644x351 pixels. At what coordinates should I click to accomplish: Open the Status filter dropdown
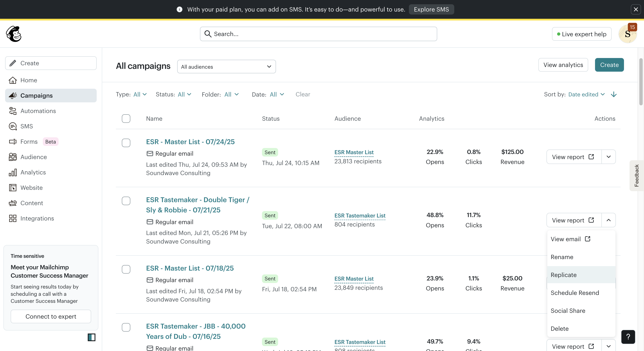point(184,94)
